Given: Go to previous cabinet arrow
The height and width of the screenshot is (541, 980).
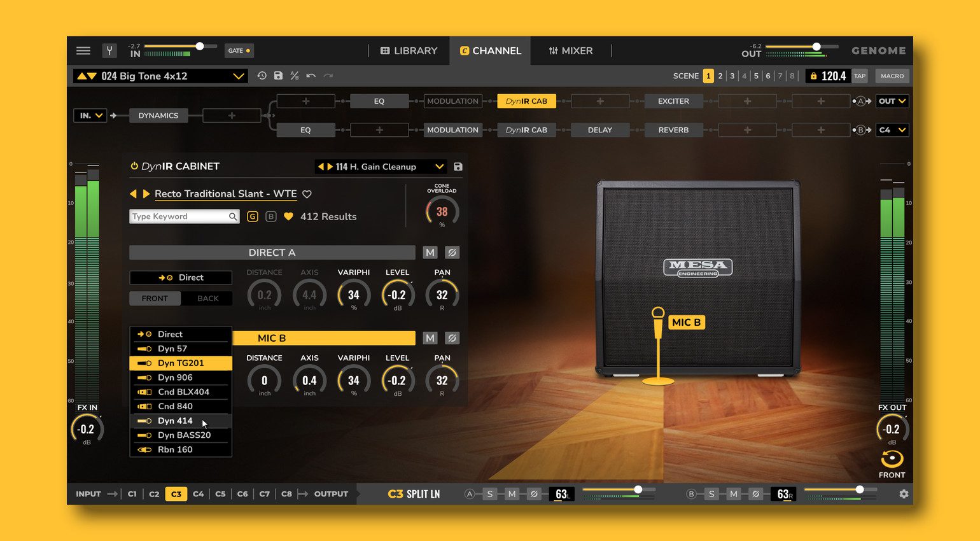Looking at the screenshot, I should [133, 193].
